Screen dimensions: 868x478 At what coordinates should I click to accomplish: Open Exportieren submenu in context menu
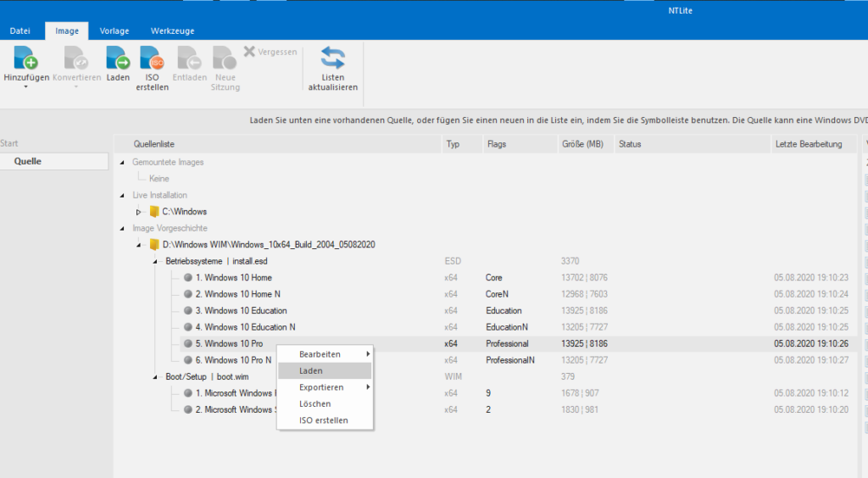(x=325, y=387)
